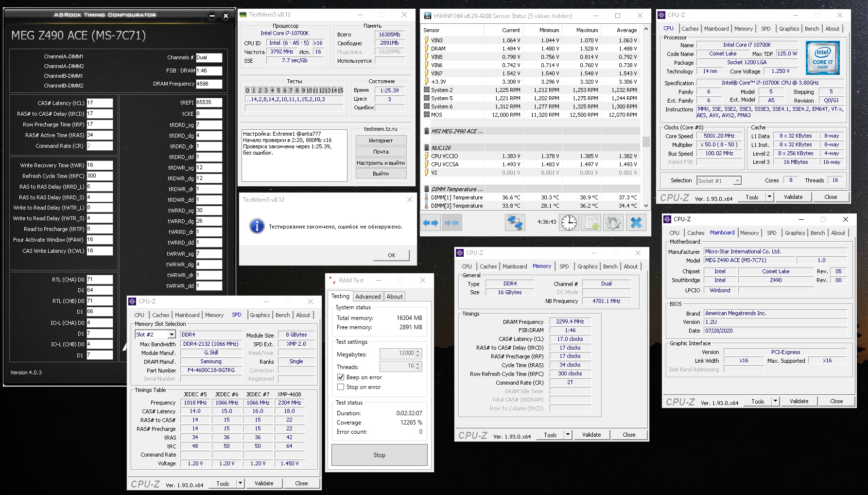The width and height of the screenshot is (868, 495).
Task: Click the HWiNFO vertical scrollbar thumb
Action: click(x=646, y=141)
